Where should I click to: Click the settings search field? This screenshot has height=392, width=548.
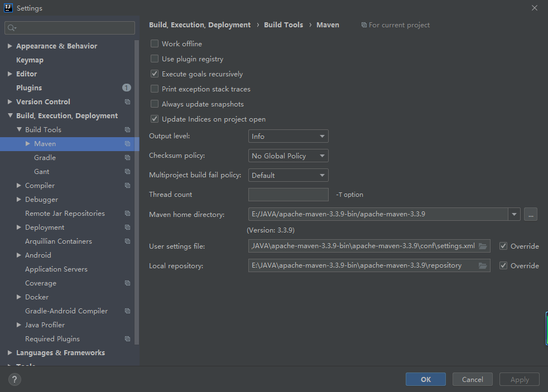(70, 28)
